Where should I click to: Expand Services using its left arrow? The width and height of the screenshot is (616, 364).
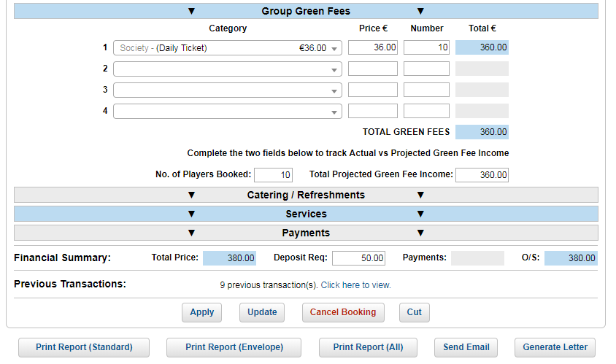point(191,214)
